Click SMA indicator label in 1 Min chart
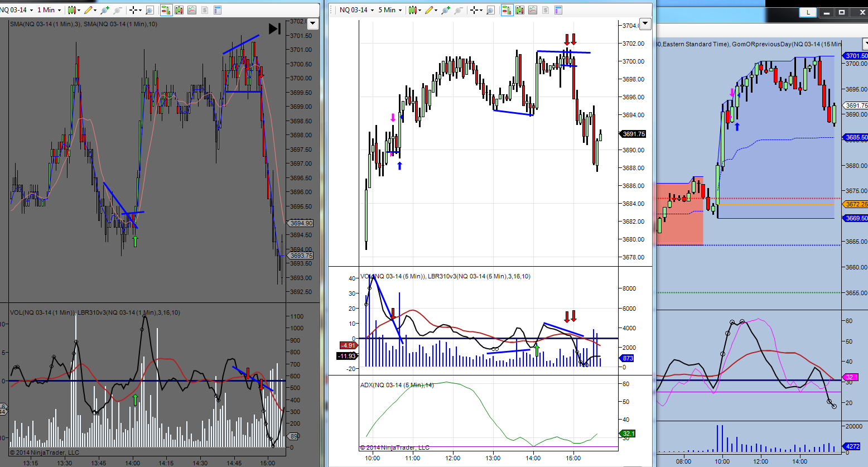868x467 pixels. click(x=83, y=24)
